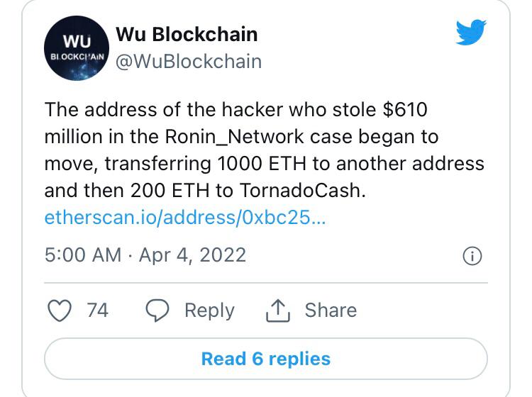Open the Wu Blockchain display name
This screenshot has width=532, height=397.
pos(186,33)
